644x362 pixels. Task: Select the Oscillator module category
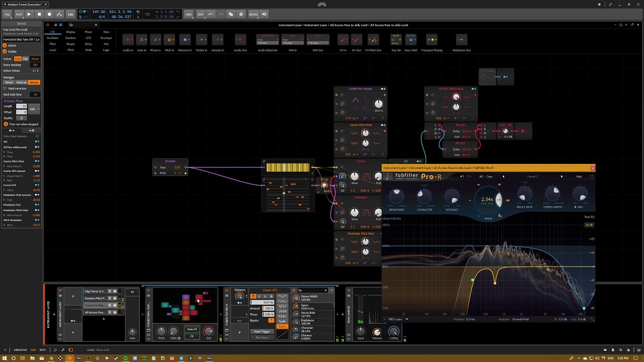pyautogui.click(x=52, y=38)
